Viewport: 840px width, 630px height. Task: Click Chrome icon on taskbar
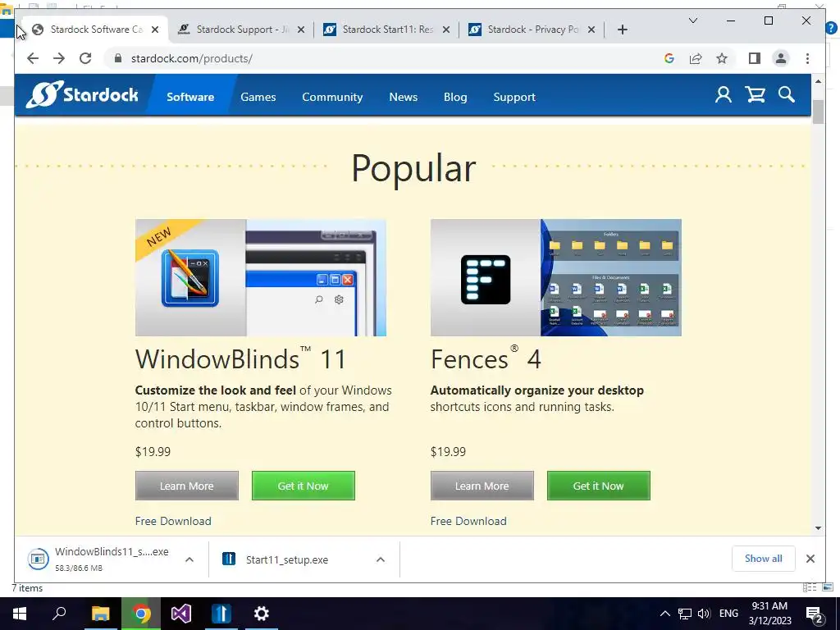140,614
